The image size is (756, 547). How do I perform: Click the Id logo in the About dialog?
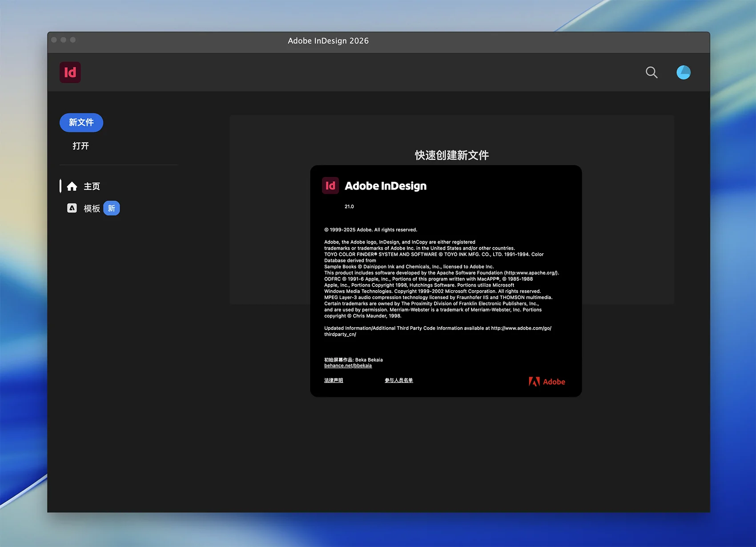[x=330, y=186]
